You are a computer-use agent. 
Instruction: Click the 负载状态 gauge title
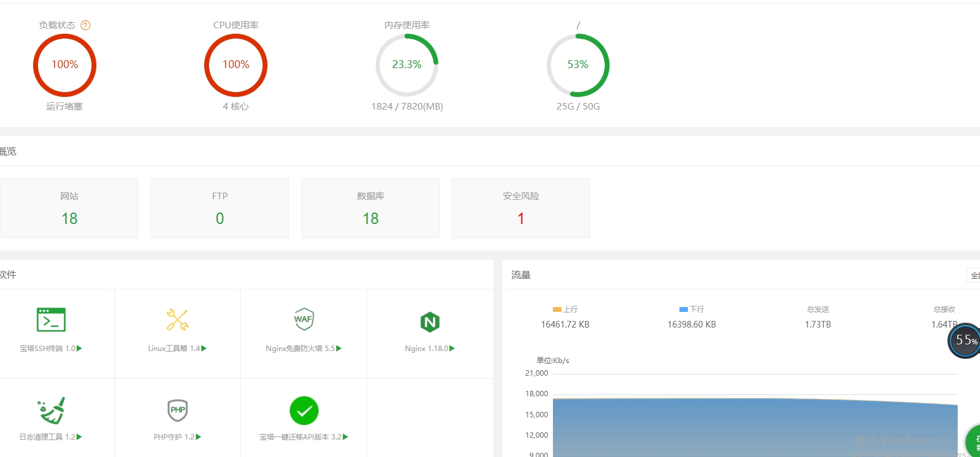pos(57,25)
